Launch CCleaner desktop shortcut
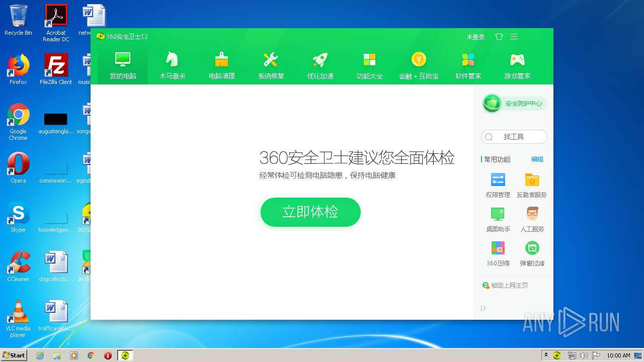Viewport: 644px width, 362px height. click(18, 266)
